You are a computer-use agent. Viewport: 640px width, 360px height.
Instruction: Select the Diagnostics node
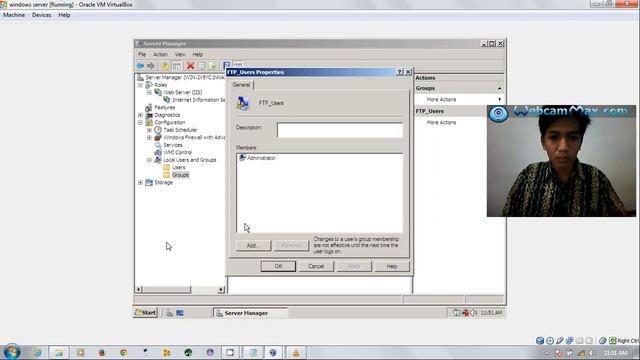[167, 115]
